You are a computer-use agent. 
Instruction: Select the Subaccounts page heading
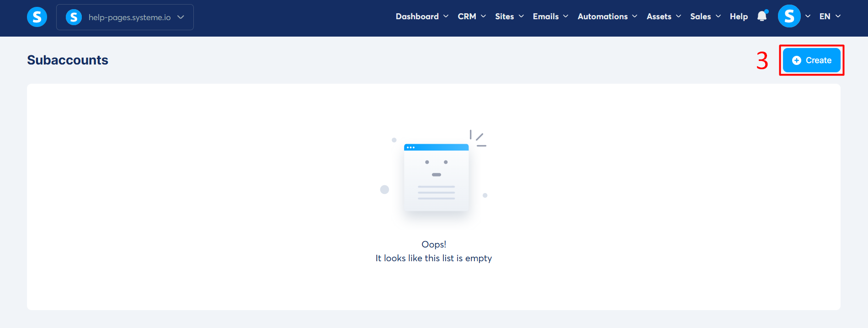pos(68,60)
